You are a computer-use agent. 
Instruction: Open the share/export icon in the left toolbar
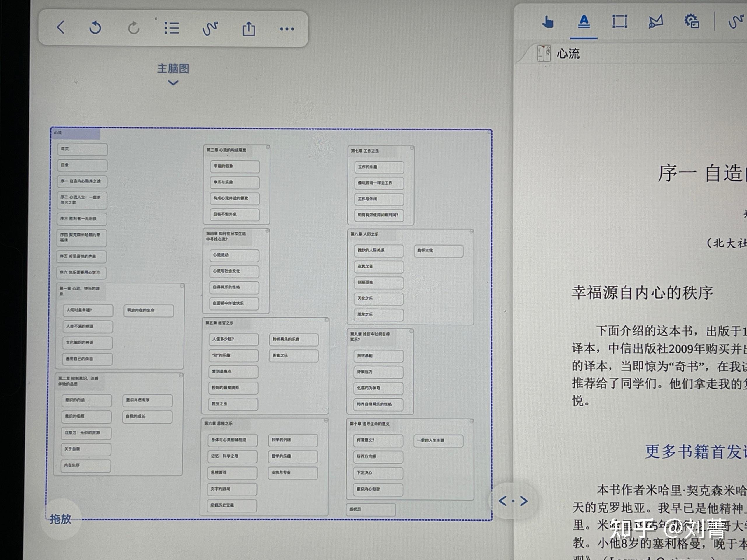pyautogui.click(x=249, y=28)
